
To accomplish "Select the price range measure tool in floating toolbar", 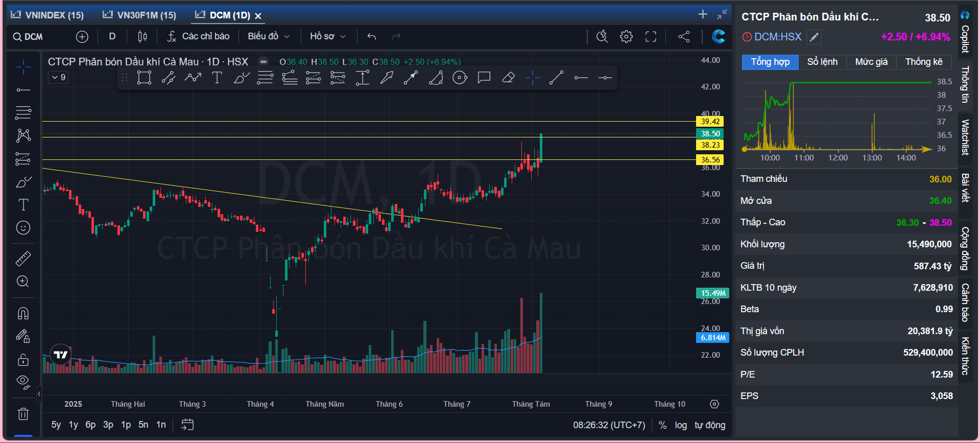I will tap(362, 78).
